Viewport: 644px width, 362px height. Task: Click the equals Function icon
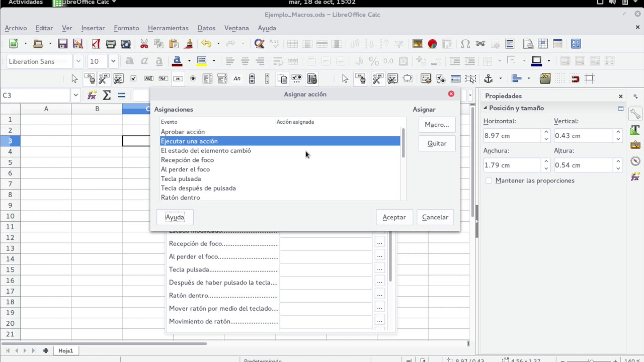121,95
